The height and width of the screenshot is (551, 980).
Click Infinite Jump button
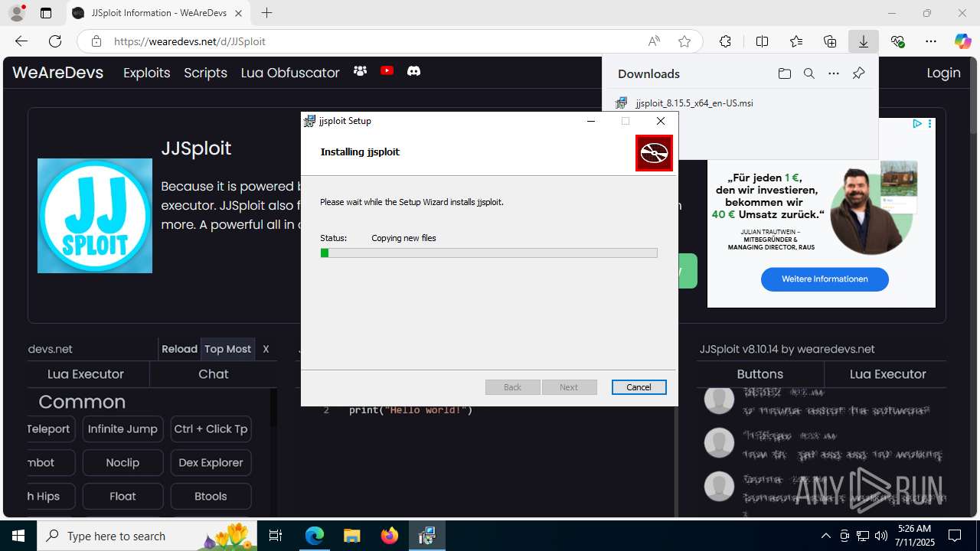(122, 429)
